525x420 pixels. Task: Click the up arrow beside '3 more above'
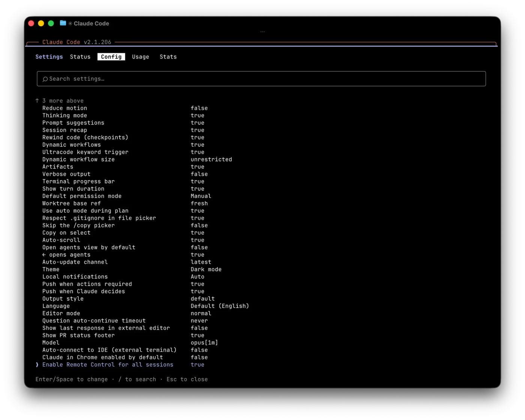pos(37,101)
